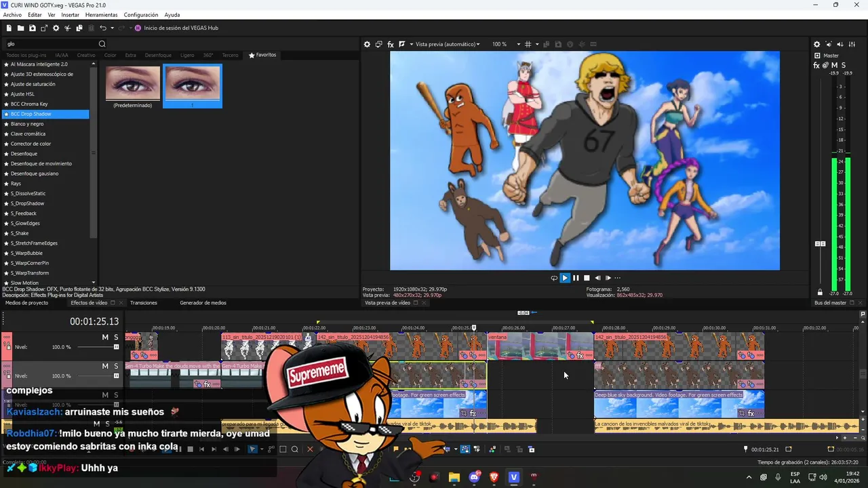The image size is (868, 488).
Task: Switch to the Transiciones tab
Action: pos(144,303)
